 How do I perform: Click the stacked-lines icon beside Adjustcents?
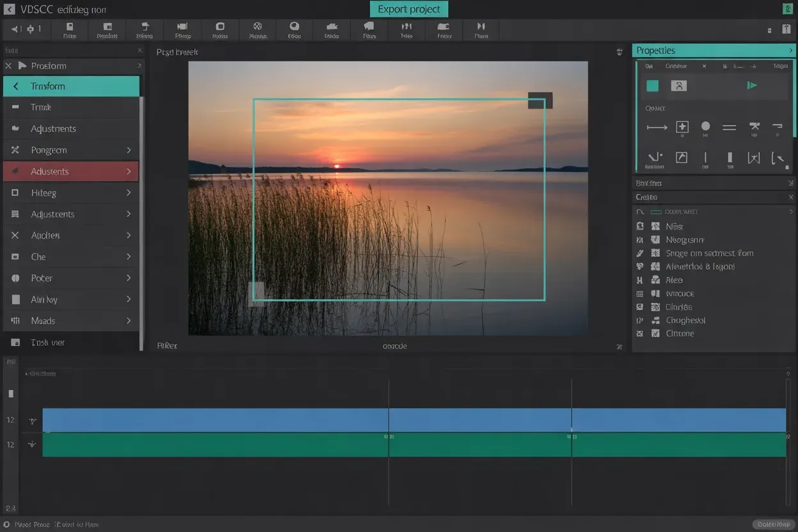(x=15, y=214)
